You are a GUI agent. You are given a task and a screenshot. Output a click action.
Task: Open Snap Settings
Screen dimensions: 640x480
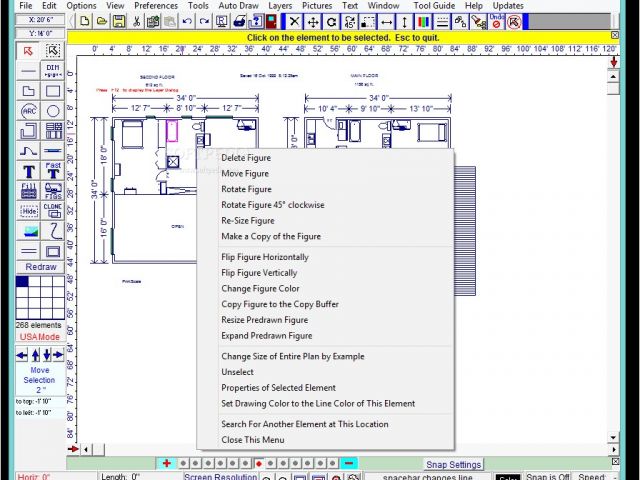[x=453, y=464]
